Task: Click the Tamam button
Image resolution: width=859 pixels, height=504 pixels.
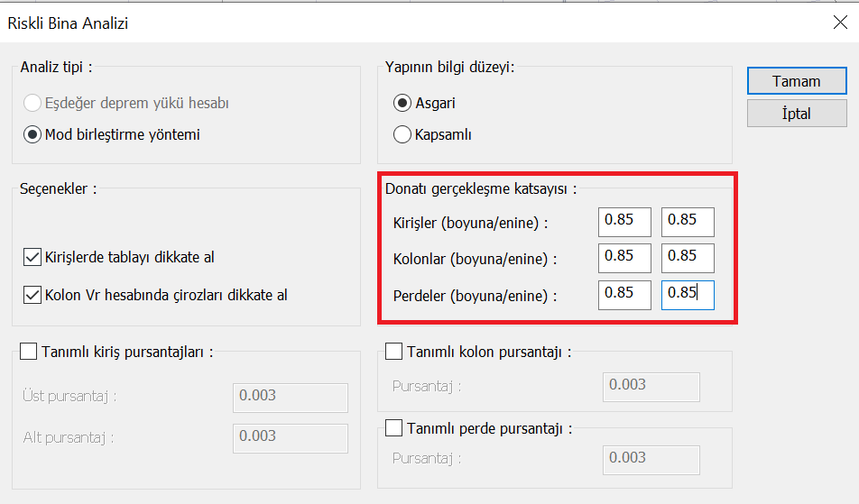Action: pos(796,81)
